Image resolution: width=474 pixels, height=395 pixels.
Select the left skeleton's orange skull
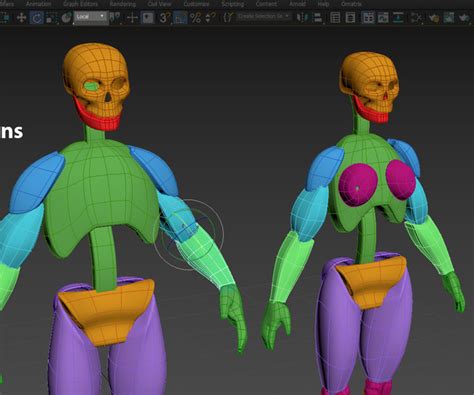95,67
